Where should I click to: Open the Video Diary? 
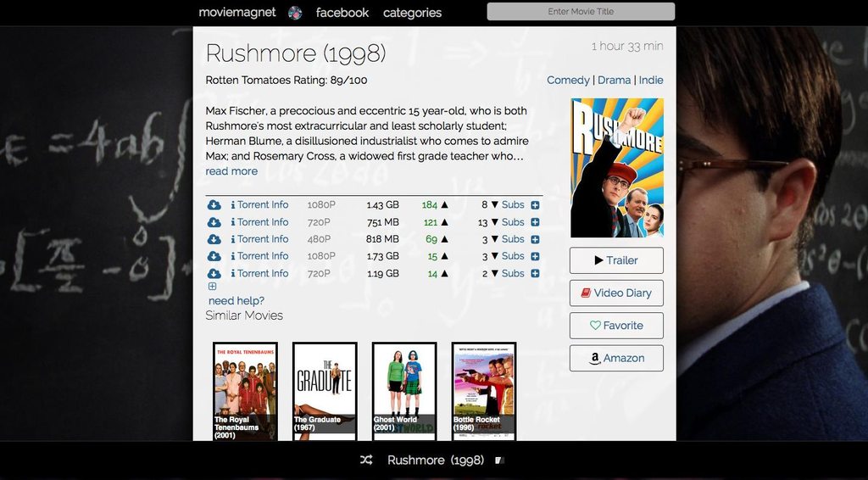tap(616, 293)
